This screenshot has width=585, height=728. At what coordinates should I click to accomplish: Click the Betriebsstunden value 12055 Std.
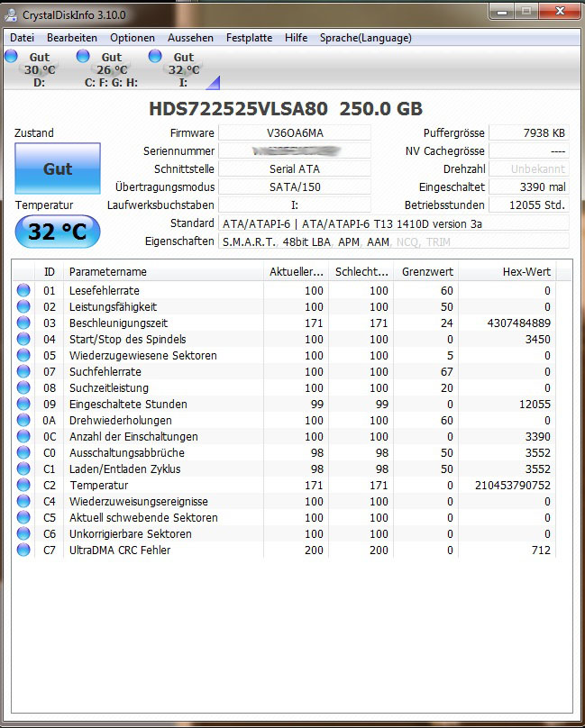coord(529,205)
